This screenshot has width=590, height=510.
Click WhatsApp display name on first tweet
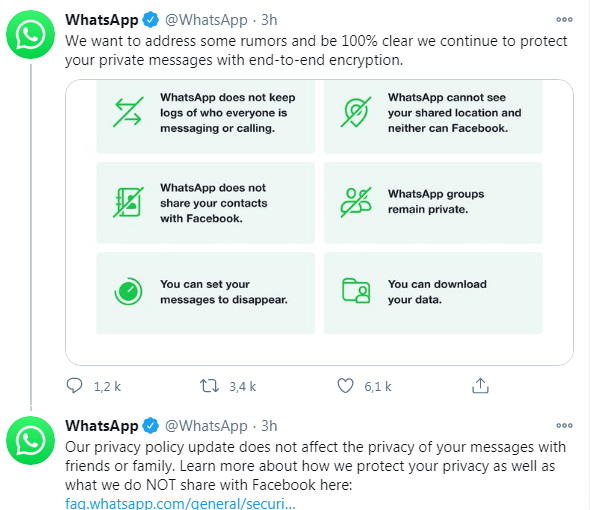102,20
